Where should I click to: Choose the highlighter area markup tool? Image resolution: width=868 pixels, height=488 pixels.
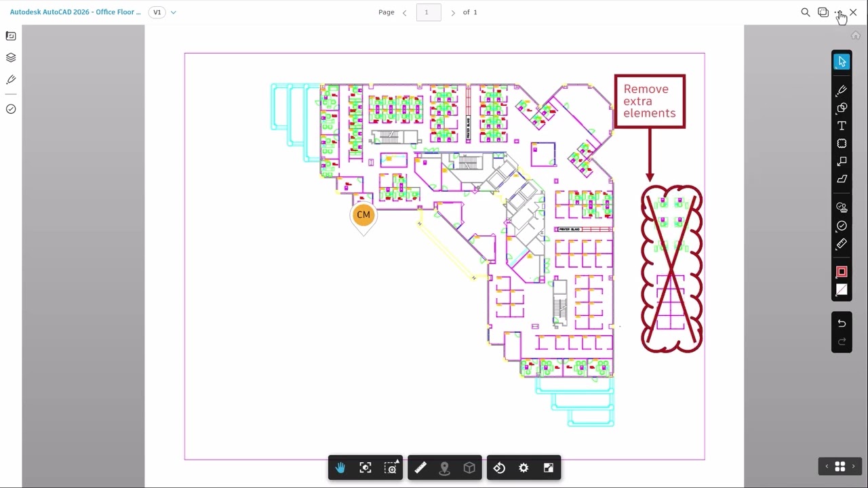pos(842,179)
